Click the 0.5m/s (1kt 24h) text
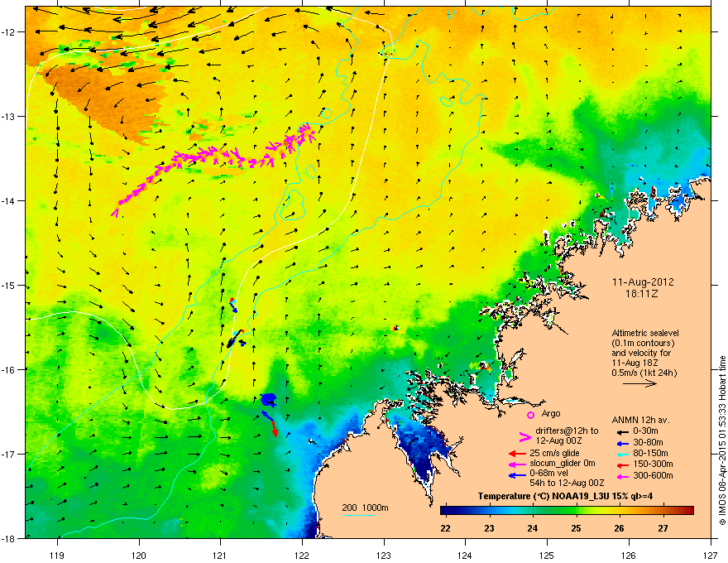Image resolution: width=728 pixels, height=563 pixels. (644, 373)
